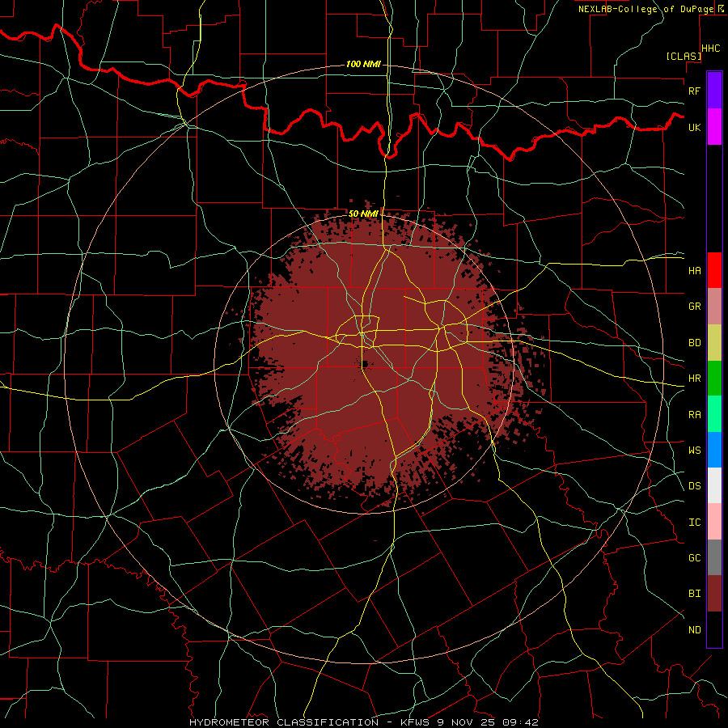
Task: Click the RA legend label
Action: pos(694,415)
